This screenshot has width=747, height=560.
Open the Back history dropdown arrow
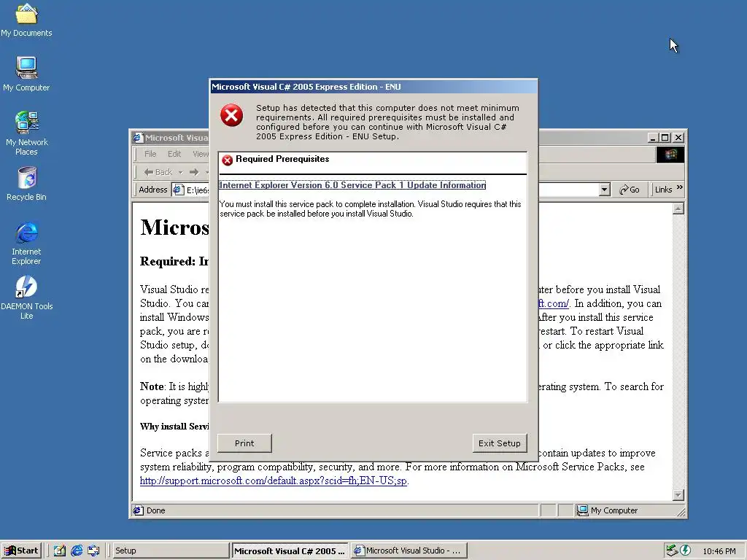[x=181, y=172]
